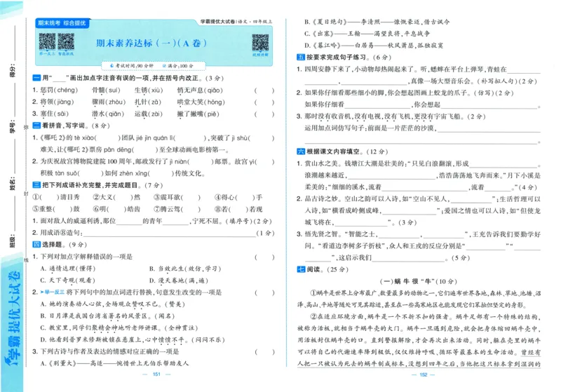Click the blank after 'pān dēng'

(x=146, y=149)
